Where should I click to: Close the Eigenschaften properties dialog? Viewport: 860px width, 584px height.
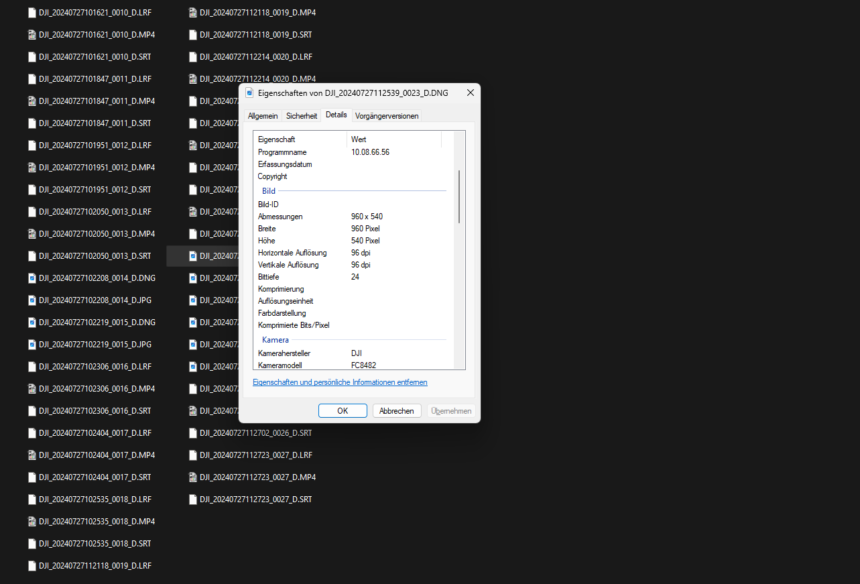coord(470,93)
